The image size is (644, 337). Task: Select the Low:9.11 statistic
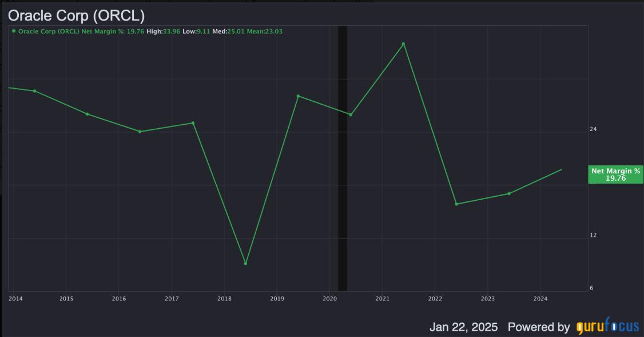tap(196, 31)
